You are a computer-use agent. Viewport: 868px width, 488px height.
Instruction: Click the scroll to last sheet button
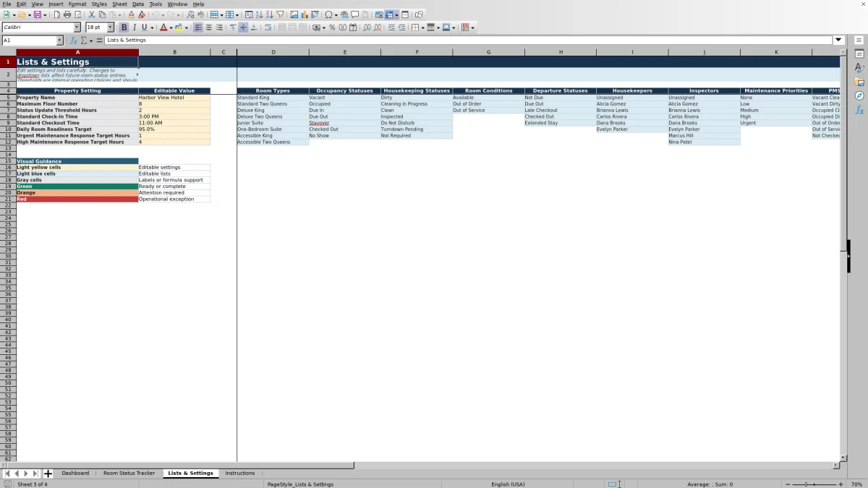pyautogui.click(x=35, y=474)
